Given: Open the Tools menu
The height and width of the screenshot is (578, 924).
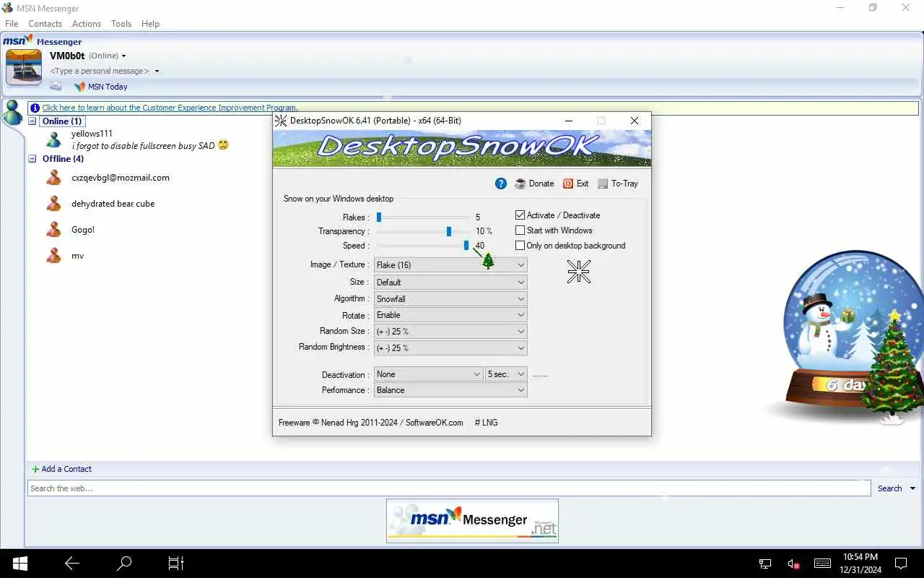Looking at the screenshot, I should pyautogui.click(x=121, y=24).
